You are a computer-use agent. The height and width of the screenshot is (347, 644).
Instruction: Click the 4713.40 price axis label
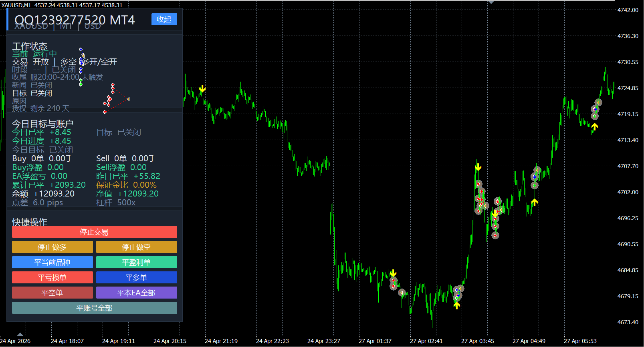click(x=628, y=140)
